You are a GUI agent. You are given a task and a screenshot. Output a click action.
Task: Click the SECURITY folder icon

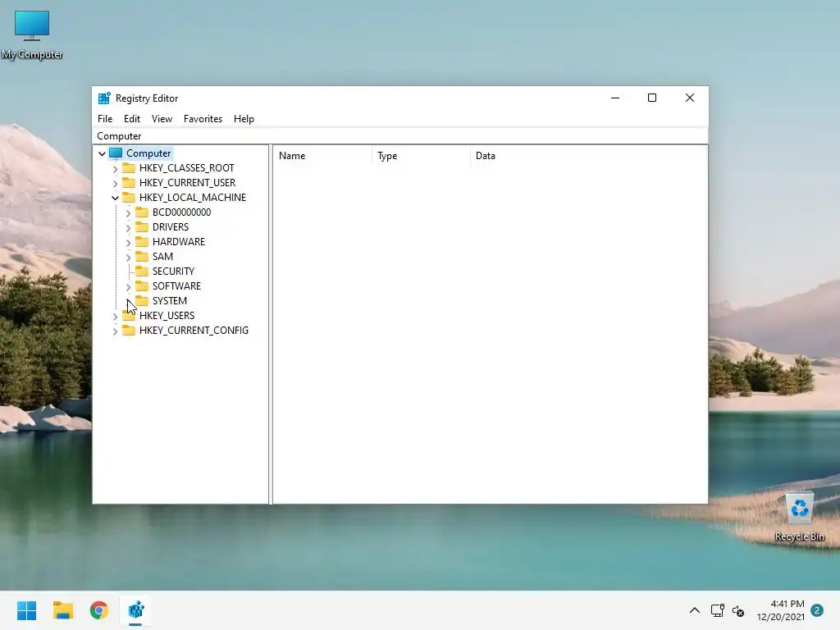click(141, 271)
